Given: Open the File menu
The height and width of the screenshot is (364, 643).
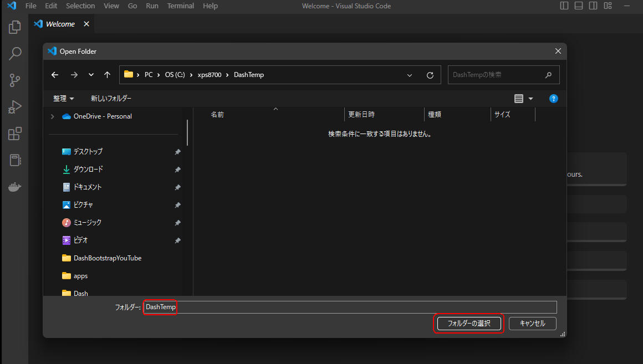Looking at the screenshot, I should pyautogui.click(x=30, y=6).
